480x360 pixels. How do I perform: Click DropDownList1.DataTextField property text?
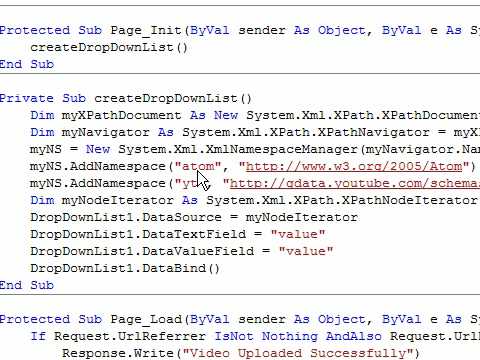click(x=138, y=234)
